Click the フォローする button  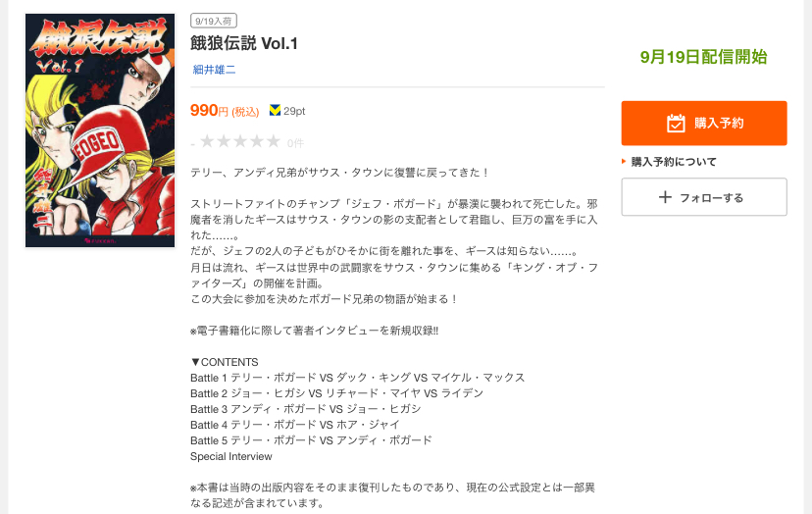coord(704,197)
